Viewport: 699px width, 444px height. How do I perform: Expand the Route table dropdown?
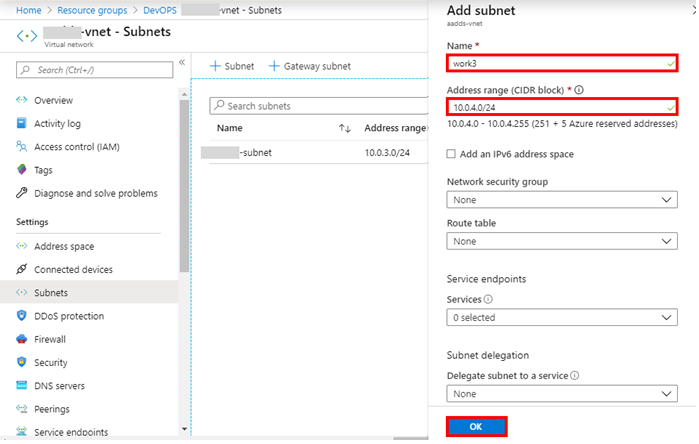[562, 241]
